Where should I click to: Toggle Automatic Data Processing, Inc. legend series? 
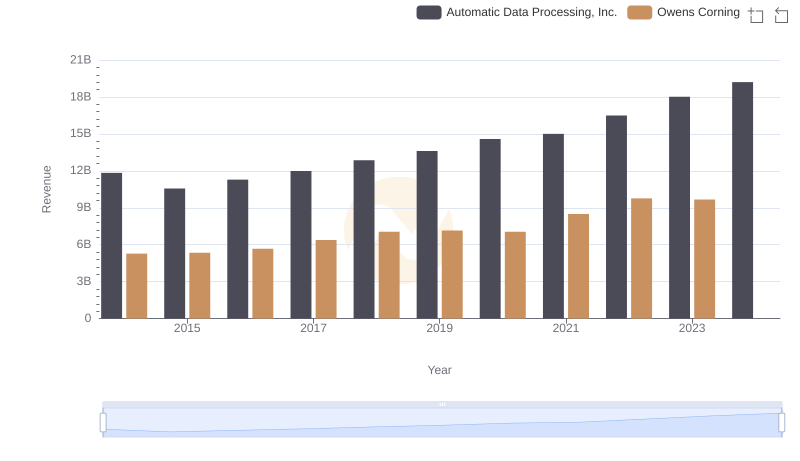coord(516,12)
